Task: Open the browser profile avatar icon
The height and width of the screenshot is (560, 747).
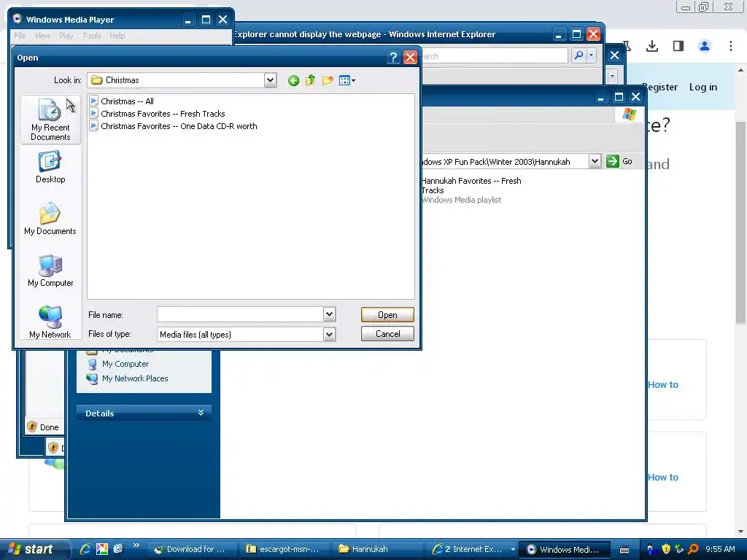Action: 705,46
